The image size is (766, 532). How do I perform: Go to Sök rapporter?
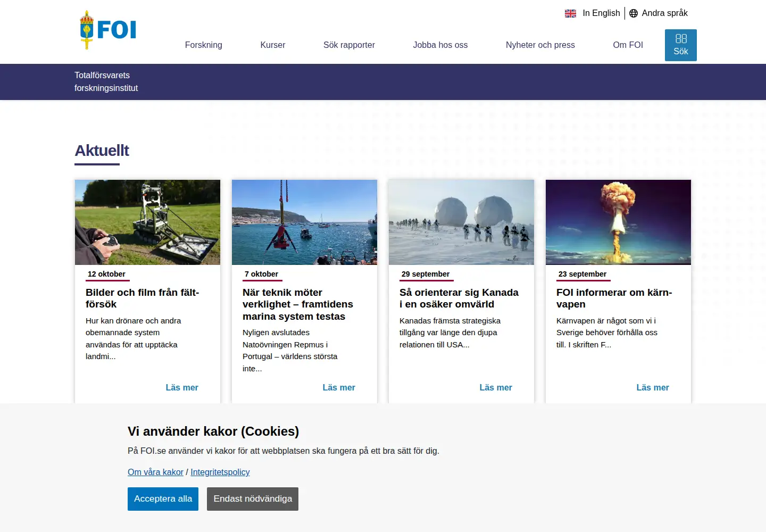[x=349, y=45]
